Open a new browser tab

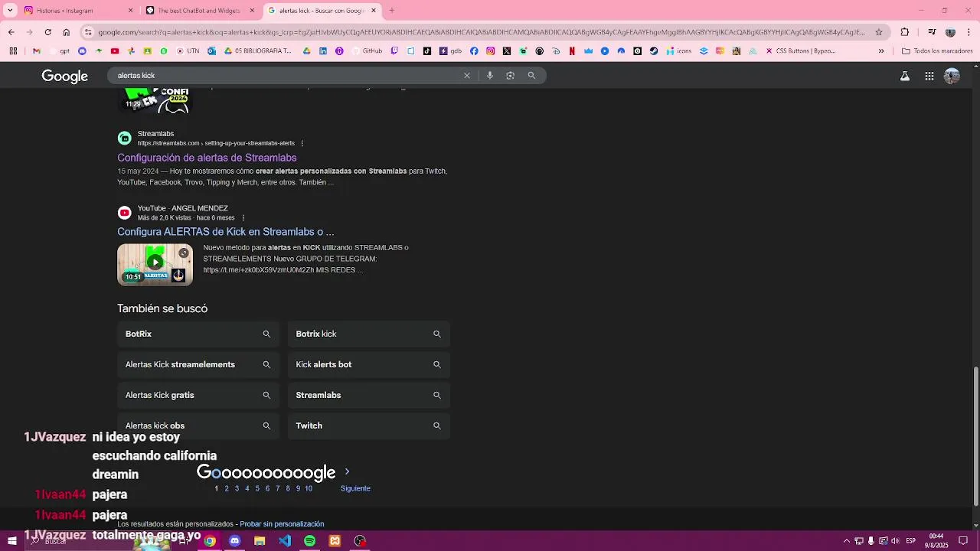coord(392,11)
